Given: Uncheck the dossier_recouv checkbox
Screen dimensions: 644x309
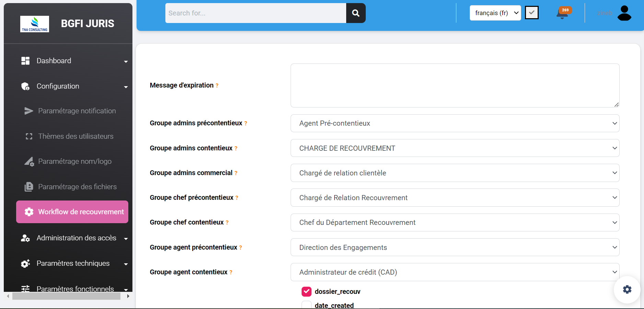Looking at the screenshot, I should (306, 291).
